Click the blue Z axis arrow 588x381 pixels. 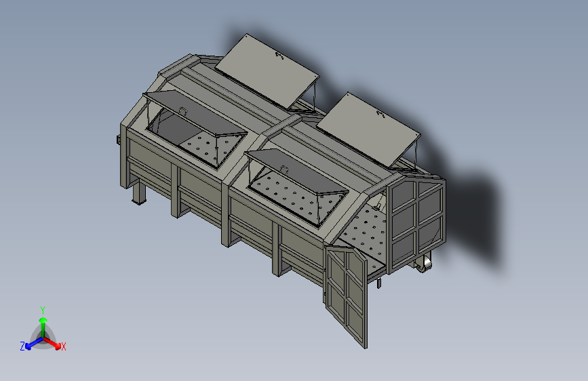tap(34, 343)
